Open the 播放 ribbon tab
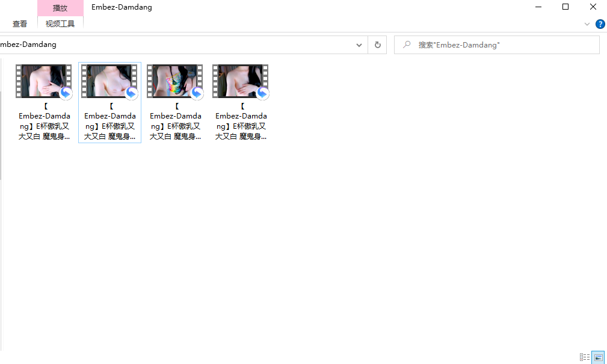Image resolution: width=607 pixels, height=364 pixels. pos(60,8)
